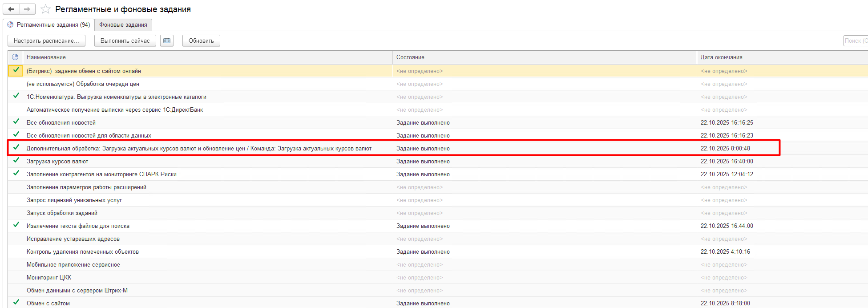The height and width of the screenshot is (308, 868).
Task: Click the forward arrow navigation button
Action: 27,9
